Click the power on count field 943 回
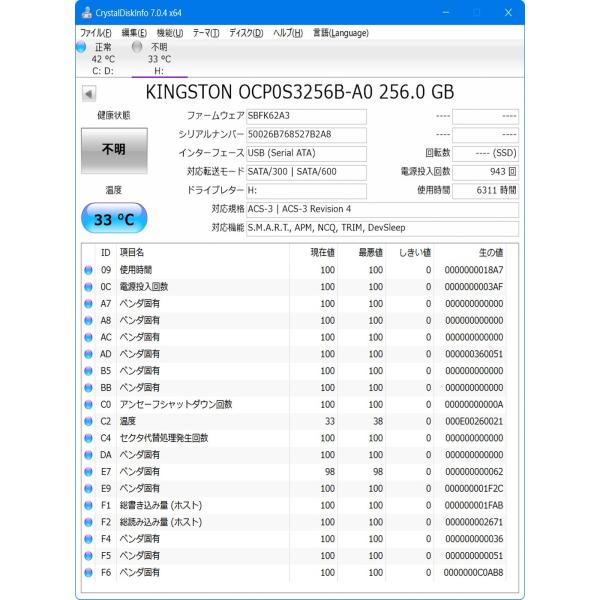600x600 pixels. 485,172
